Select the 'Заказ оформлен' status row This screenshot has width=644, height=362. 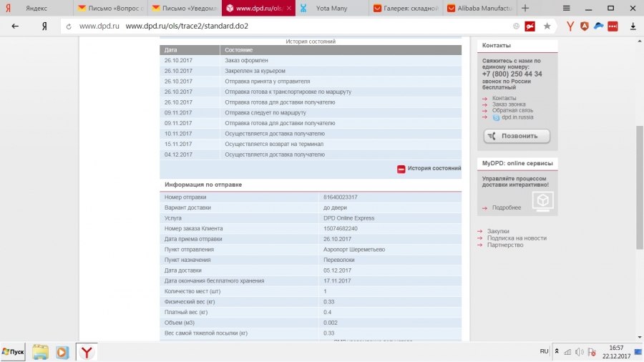311,60
